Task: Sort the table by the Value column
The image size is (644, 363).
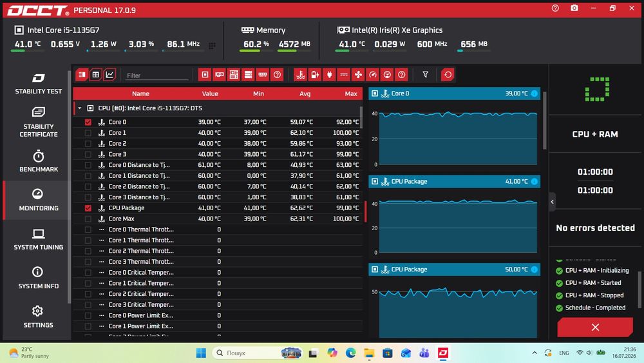Action: click(210, 93)
